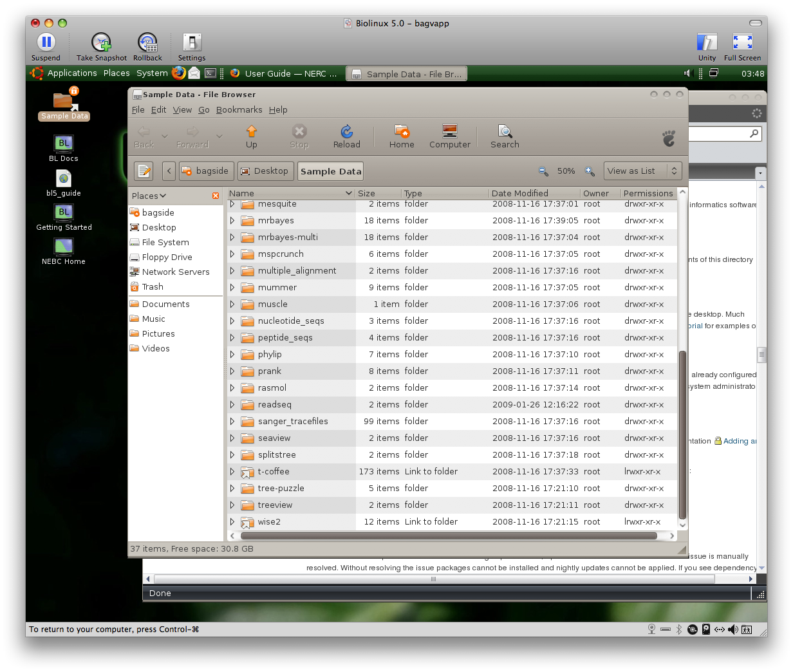Open the Bookmarks menu

coord(239,110)
